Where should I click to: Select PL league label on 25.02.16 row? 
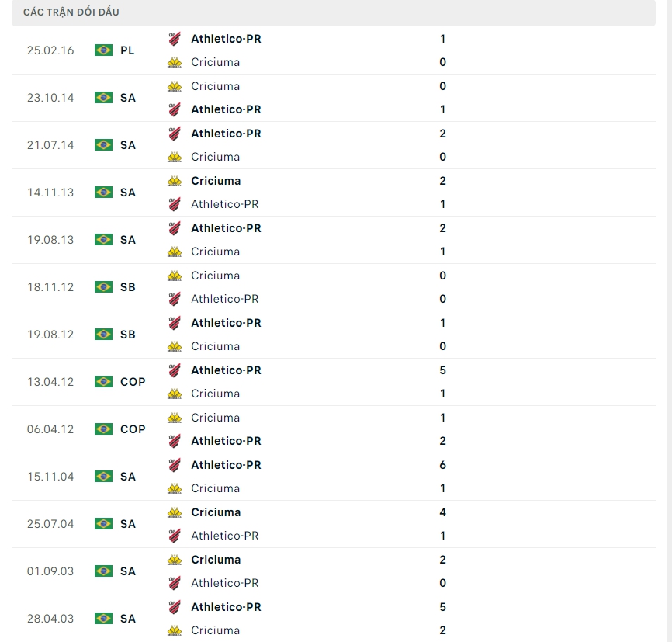point(127,50)
